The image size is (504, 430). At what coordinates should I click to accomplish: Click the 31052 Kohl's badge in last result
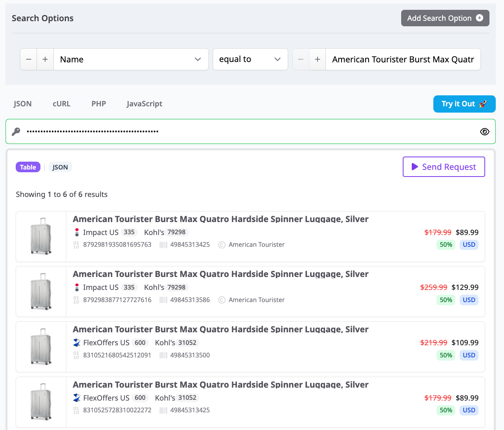[187, 398]
